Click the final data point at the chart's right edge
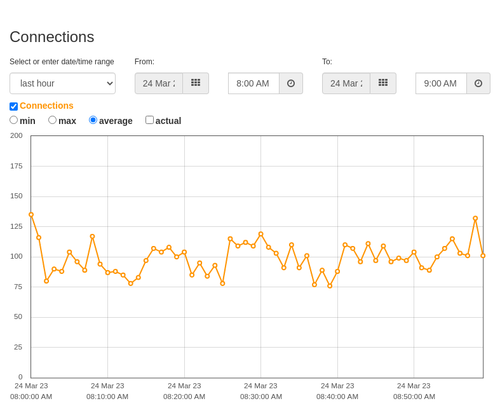This screenshot has height=403, width=500. (x=483, y=256)
